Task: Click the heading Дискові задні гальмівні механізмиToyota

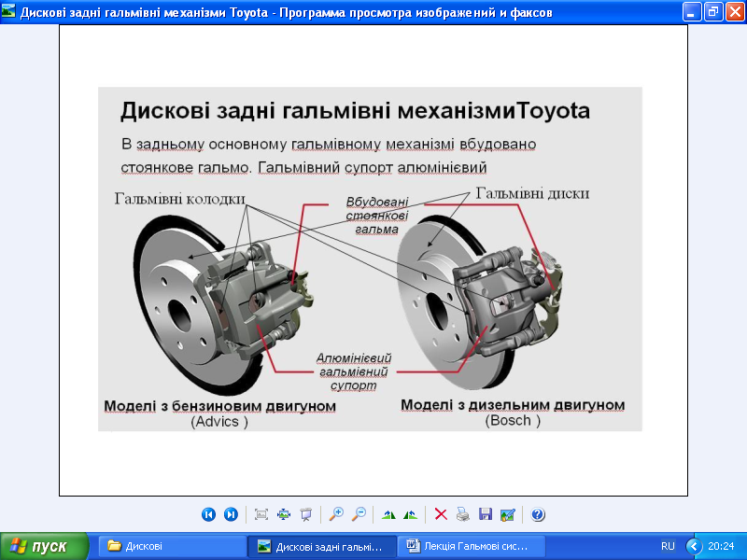Action: [x=355, y=110]
